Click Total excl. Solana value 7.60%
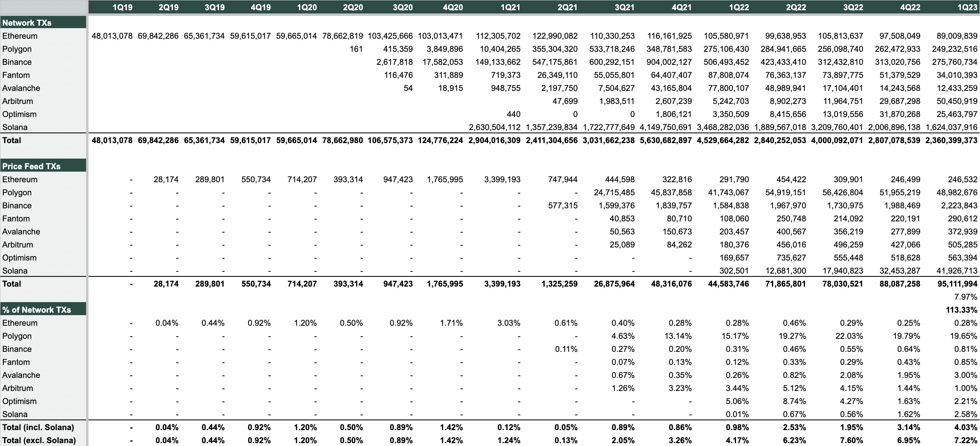This screenshot has height=446, width=980. (851, 440)
